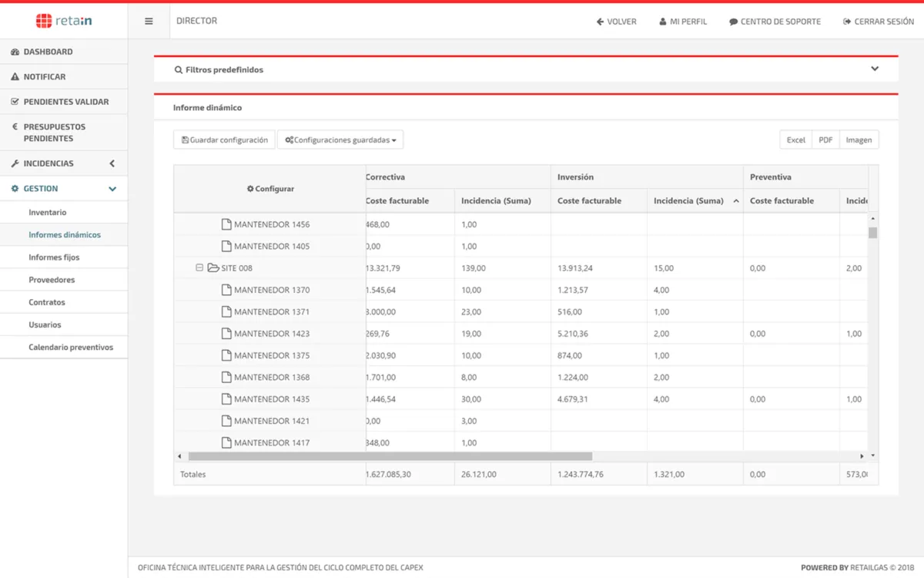
Task: Click Correctiva Incidencia (Suma) column header
Action: [x=502, y=200]
